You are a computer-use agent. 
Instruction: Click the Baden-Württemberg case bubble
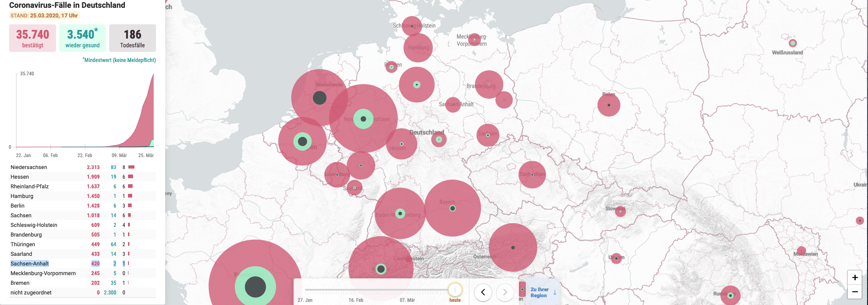pos(400,213)
